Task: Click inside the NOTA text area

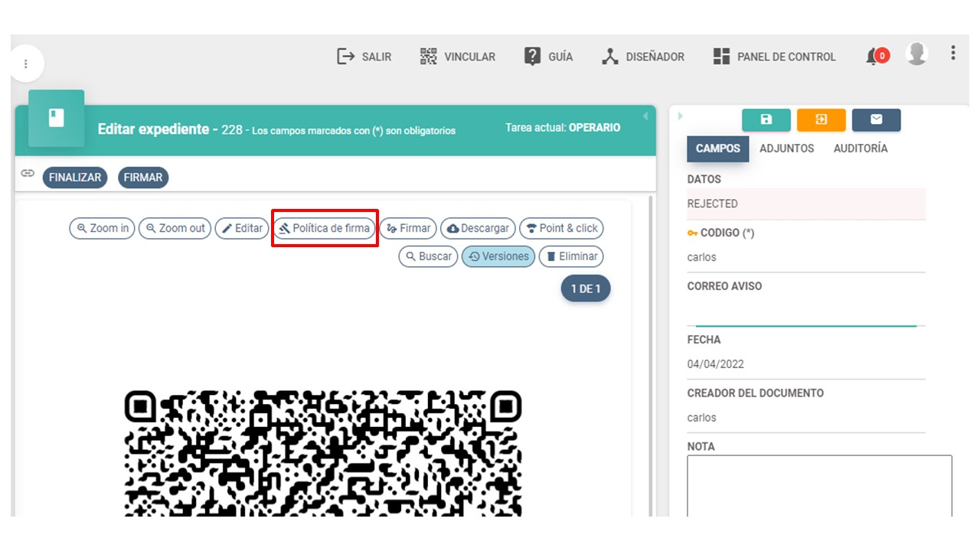Action: pos(819,486)
